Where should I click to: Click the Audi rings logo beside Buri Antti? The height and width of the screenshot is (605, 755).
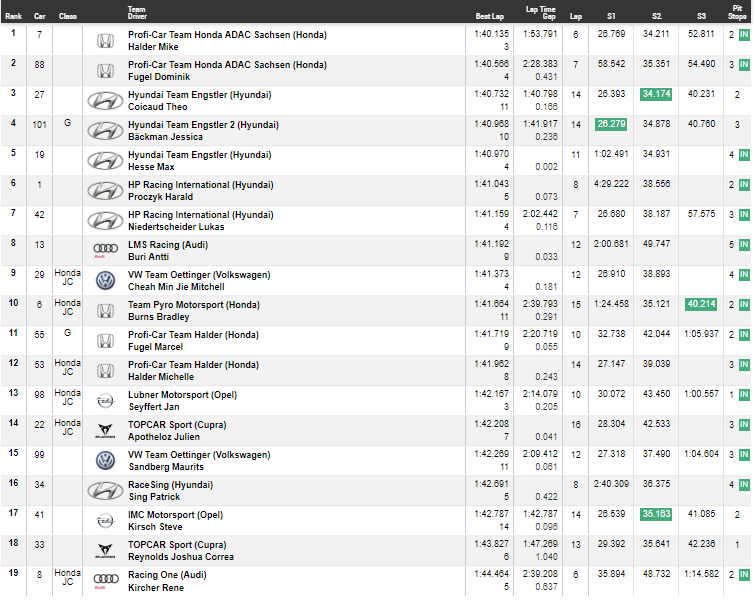105,250
